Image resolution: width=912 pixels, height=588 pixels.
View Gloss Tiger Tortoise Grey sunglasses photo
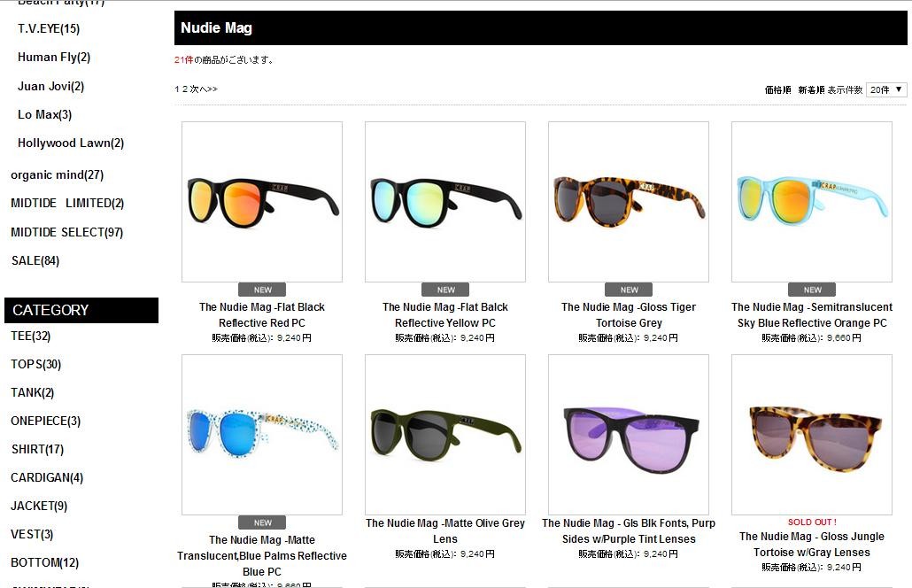[x=628, y=202]
